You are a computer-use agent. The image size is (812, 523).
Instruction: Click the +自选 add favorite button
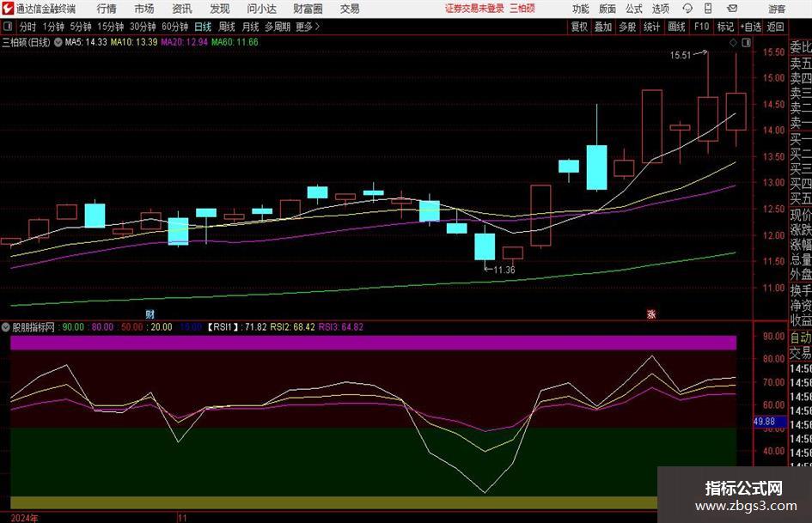pyautogui.click(x=751, y=27)
